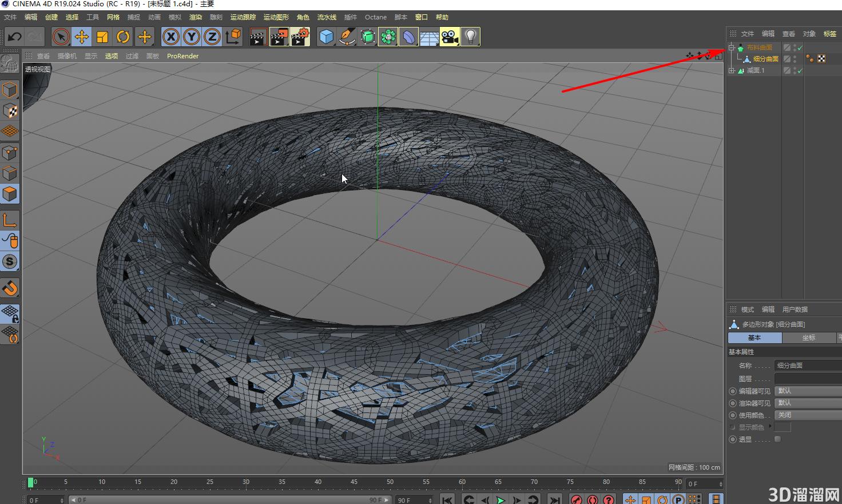Screen dimensions: 842x504
Task: Add a Camera object
Action: click(x=450, y=37)
